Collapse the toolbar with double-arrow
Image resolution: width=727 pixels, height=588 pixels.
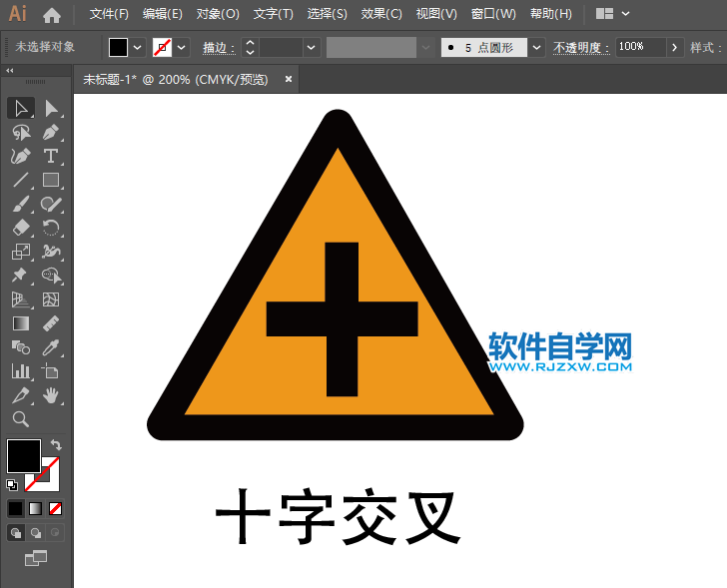pyautogui.click(x=10, y=71)
